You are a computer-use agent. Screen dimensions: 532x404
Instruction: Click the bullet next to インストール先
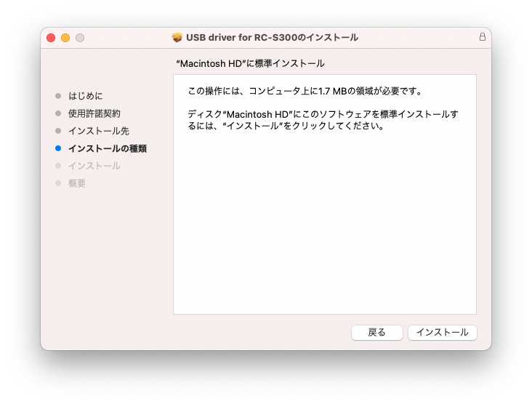[x=58, y=131]
